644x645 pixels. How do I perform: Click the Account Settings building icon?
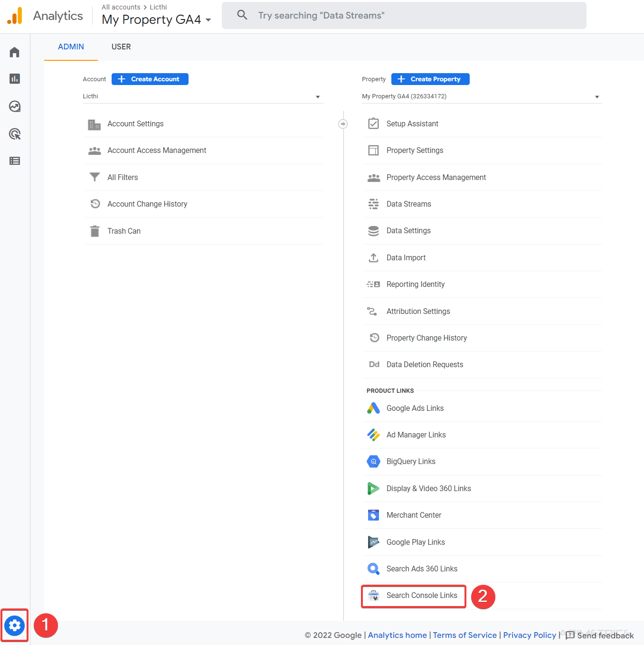coord(95,124)
